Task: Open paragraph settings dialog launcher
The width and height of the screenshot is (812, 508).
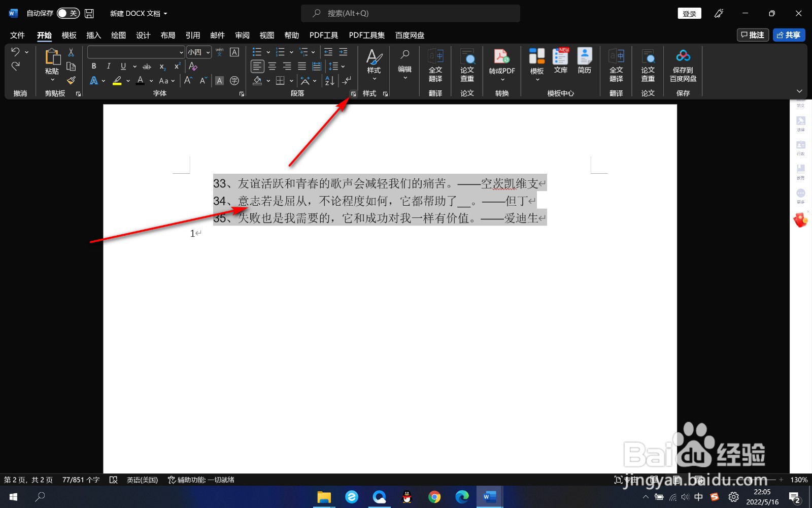Action: click(353, 94)
